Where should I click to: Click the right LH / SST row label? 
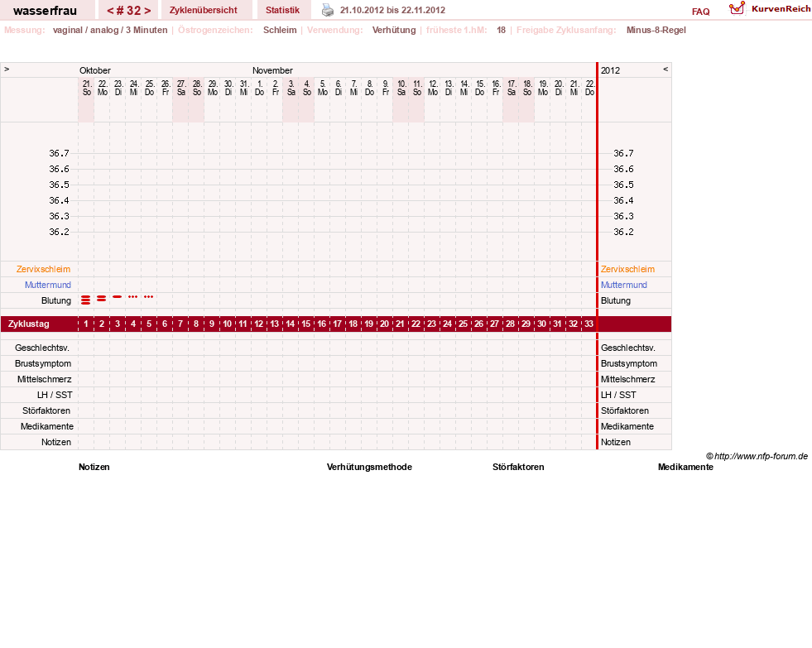point(618,395)
